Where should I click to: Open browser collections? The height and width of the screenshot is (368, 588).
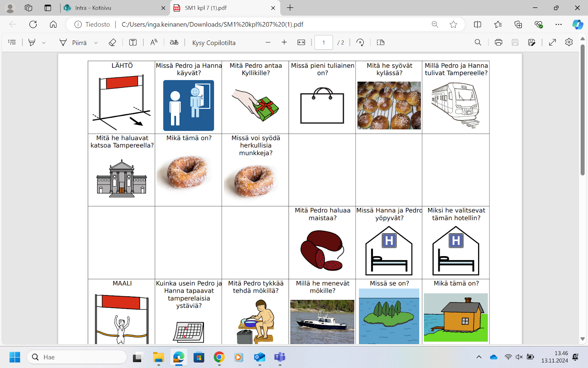click(518, 24)
